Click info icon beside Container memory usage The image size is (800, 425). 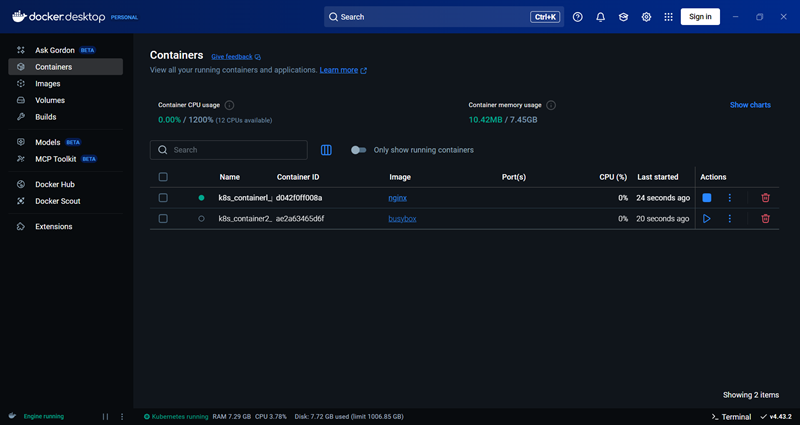pos(551,105)
